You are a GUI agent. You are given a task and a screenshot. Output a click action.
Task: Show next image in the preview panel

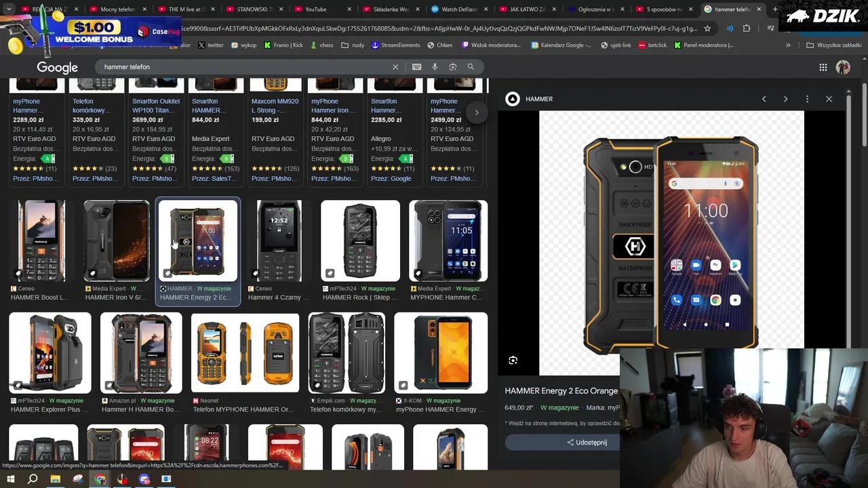pos(785,99)
